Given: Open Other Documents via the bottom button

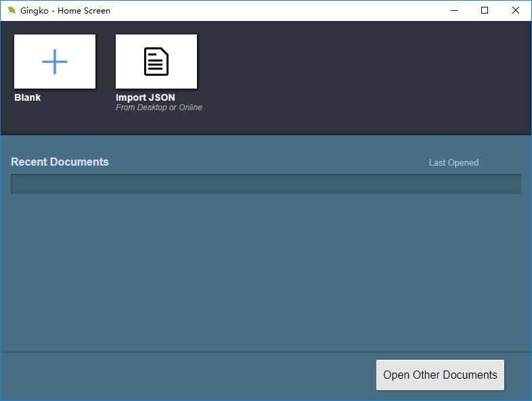Looking at the screenshot, I should [440, 375].
